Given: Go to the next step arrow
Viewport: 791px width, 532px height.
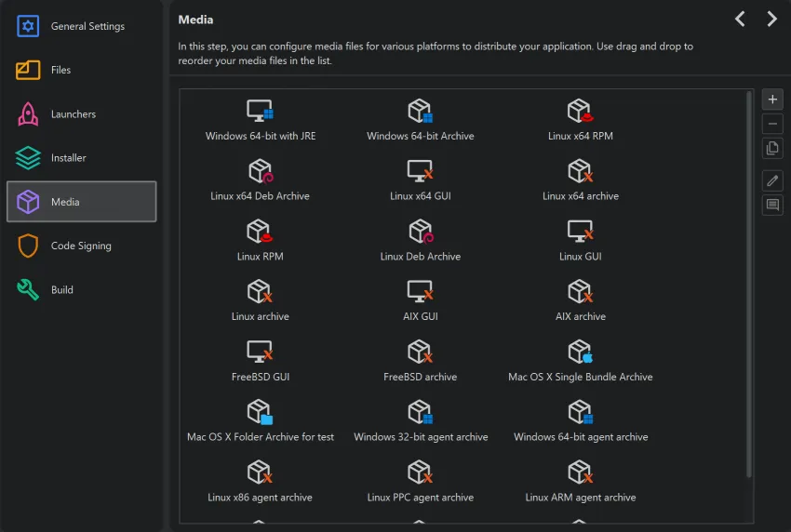Looking at the screenshot, I should point(771,20).
